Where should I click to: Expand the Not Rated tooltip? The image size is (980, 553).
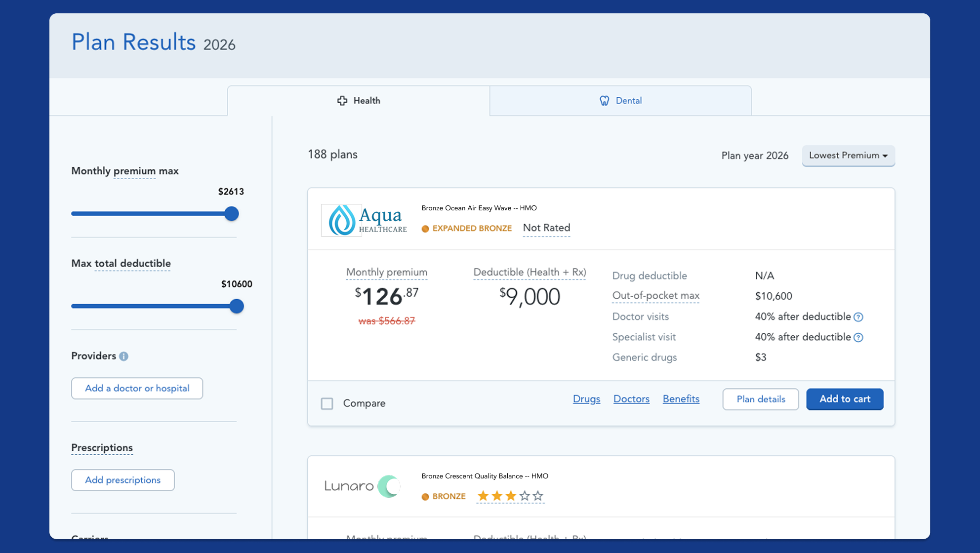pos(546,228)
